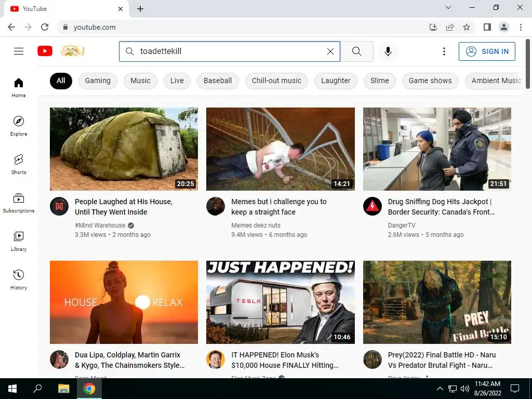Select the Slime filter chip
This screenshot has width=532, height=399.
[379, 81]
